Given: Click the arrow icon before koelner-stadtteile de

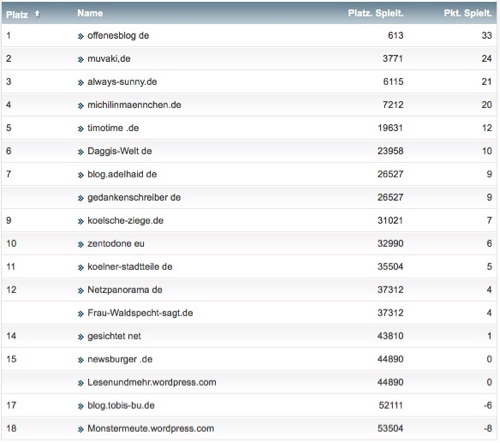Looking at the screenshot, I should [x=80, y=267].
